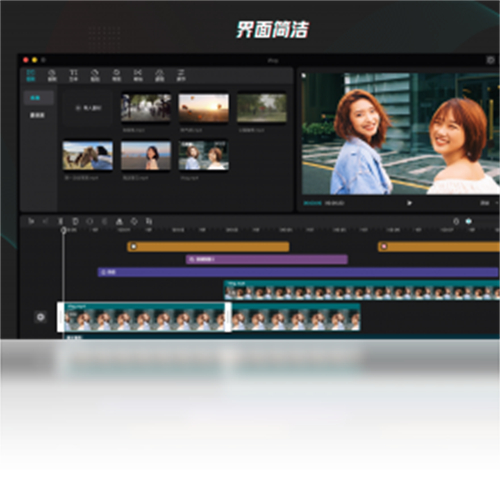Choose the selection pointer tool in the timeline toolbar
The width and height of the screenshot is (500, 482).
31,221
